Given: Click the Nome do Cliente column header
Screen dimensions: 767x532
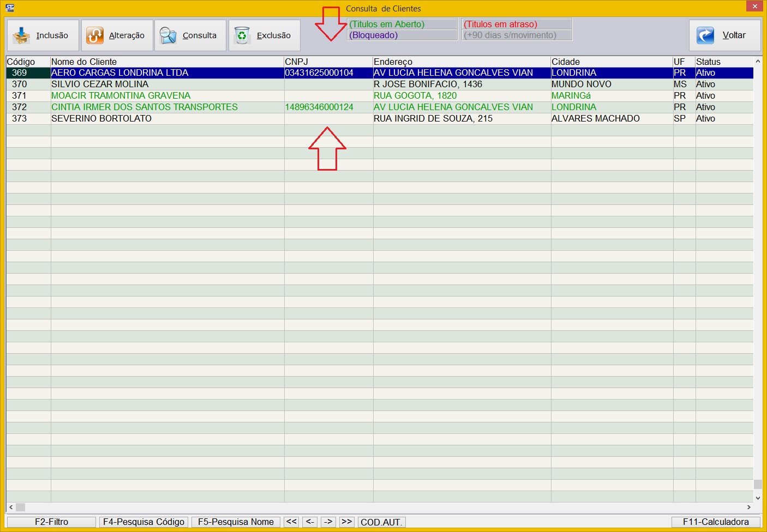Looking at the screenshot, I should coord(84,62).
